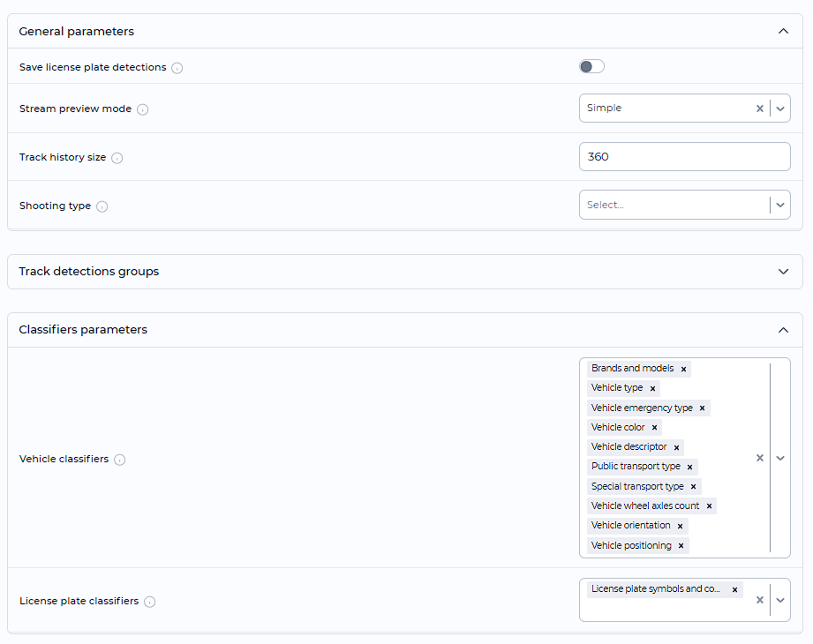Remove the Brands and models classifier tag
The image size is (813, 644).
coord(684,368)
